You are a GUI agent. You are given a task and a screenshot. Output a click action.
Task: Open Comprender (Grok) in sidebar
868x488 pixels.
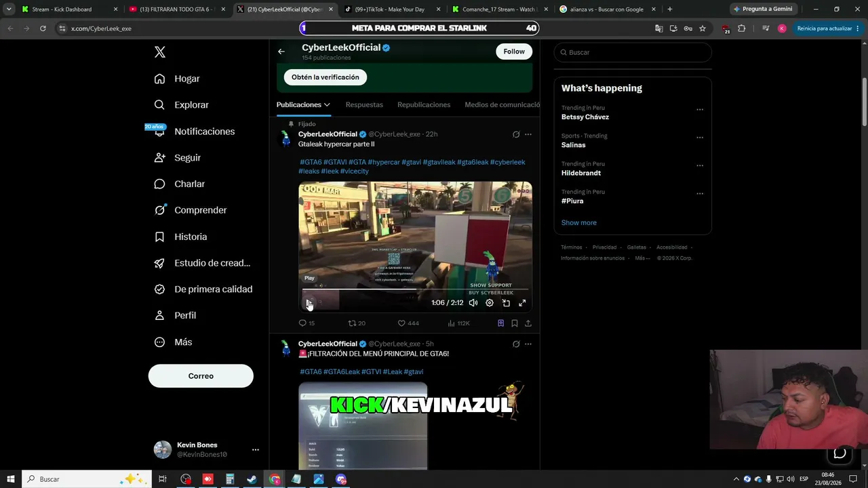(x=191, y=210)
